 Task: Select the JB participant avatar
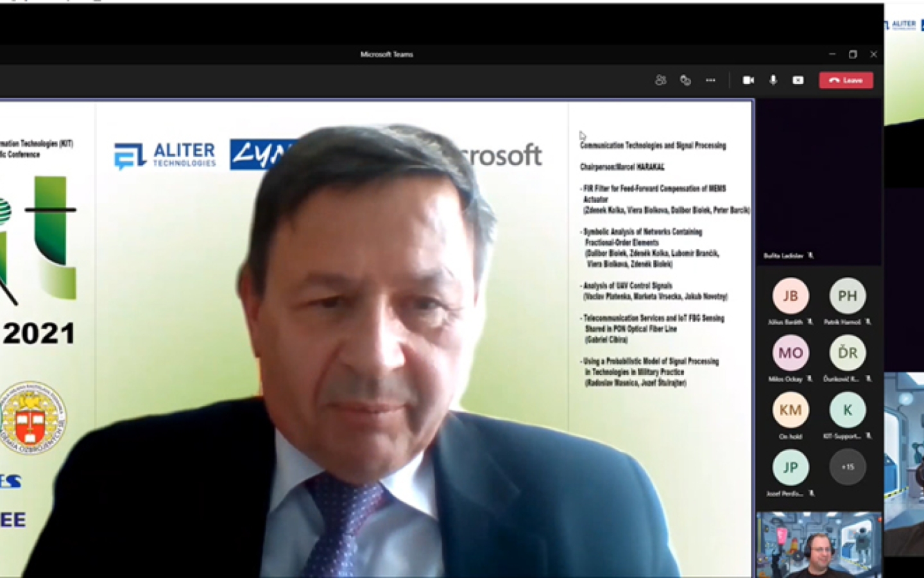(x=791, y=295)
